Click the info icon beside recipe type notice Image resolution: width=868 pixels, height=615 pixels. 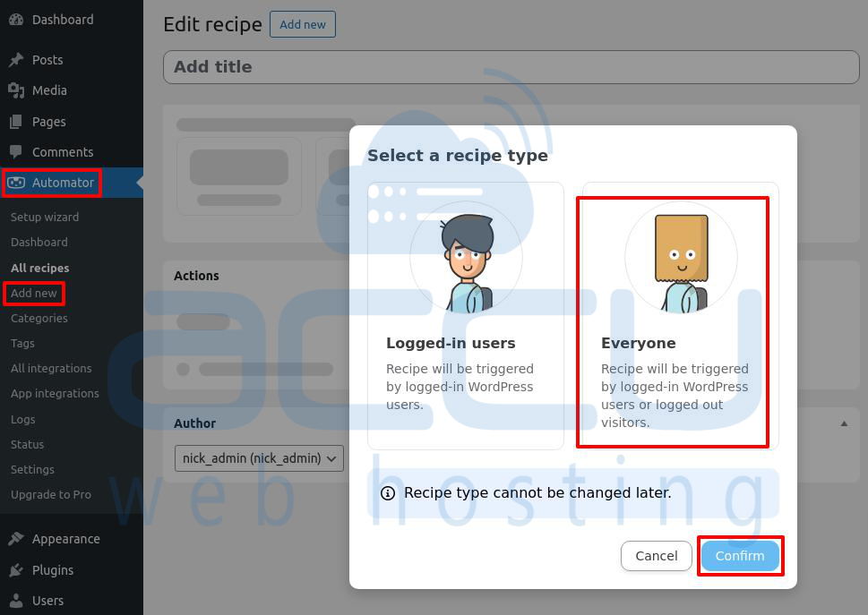[x=388, y=492]
